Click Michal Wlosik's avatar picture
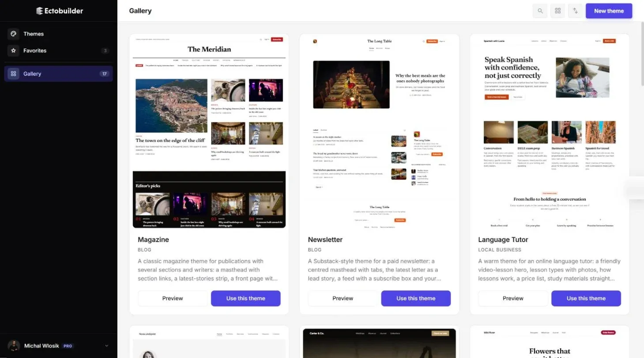 tap(14, 346)
